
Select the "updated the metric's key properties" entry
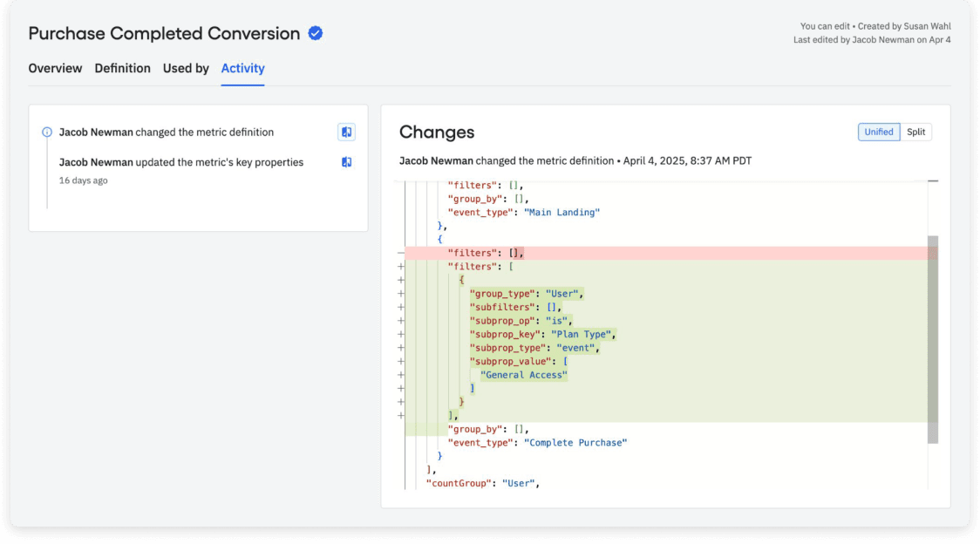coord(181,162)
